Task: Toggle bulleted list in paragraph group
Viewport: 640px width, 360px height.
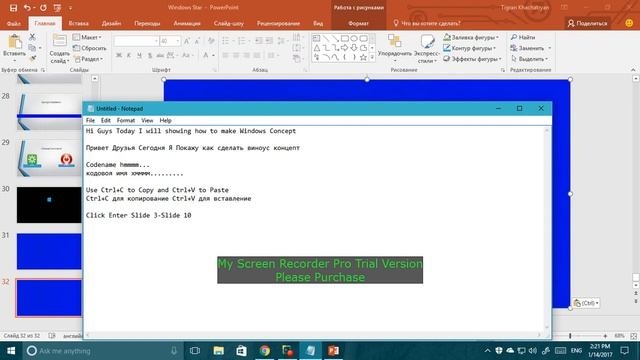Action: (x=226, y=41)
